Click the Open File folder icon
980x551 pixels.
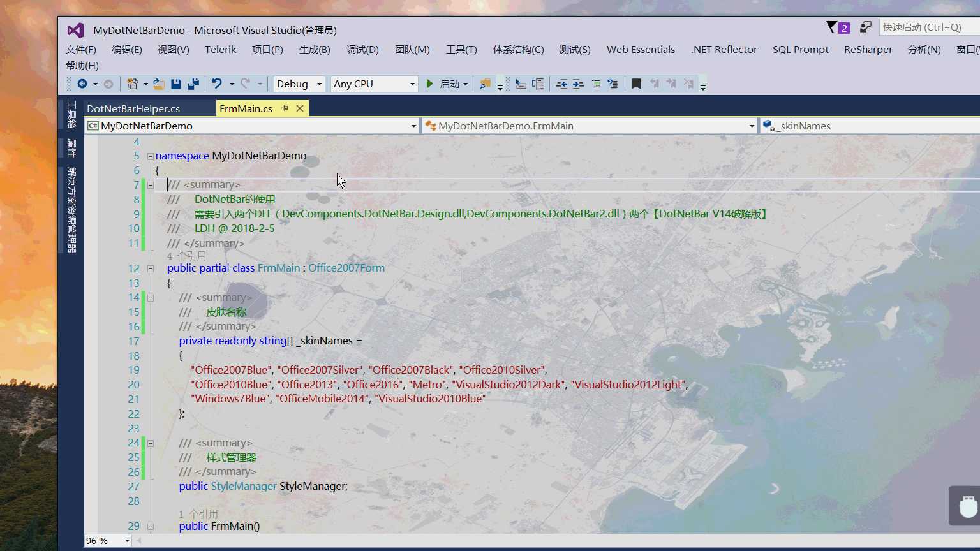click(x=159, y=84)
